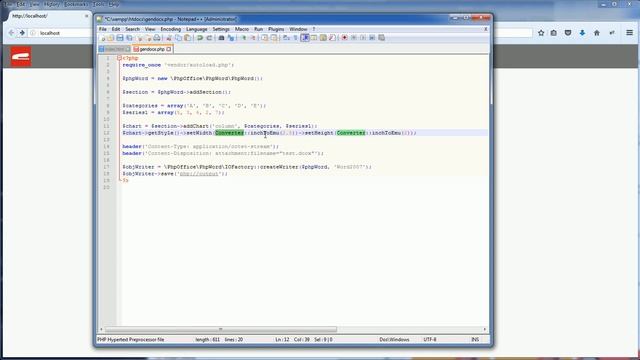Open the Plugins menu

[276, 29]
